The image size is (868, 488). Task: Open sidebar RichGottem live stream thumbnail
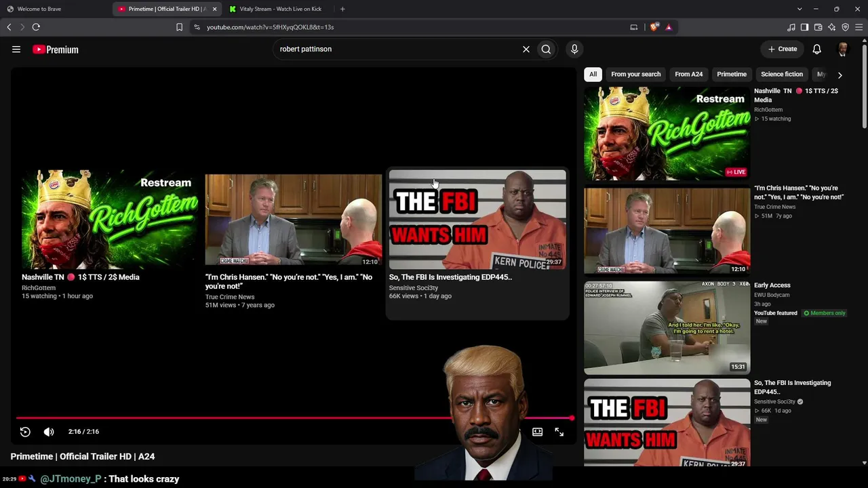tap(667, 134)
